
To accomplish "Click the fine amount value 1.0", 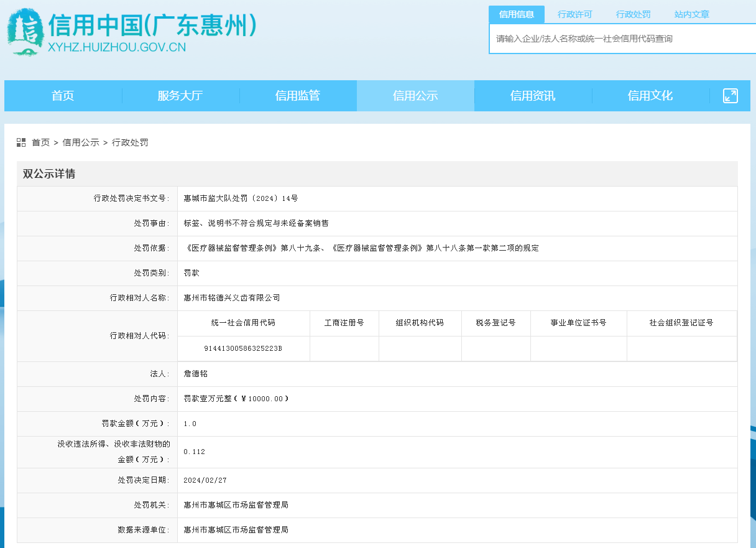I will pyautogui.click(x=190, y=424).
